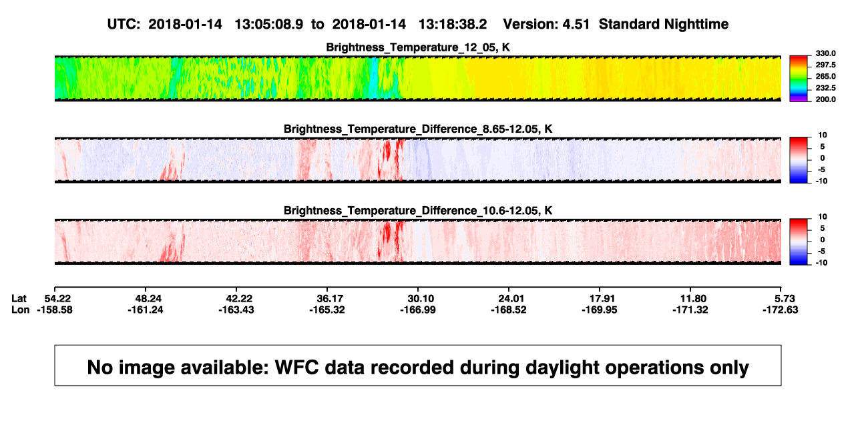Click the latitude value 17.91
Screen dimensions: 868x445
[x=600, y=298]
